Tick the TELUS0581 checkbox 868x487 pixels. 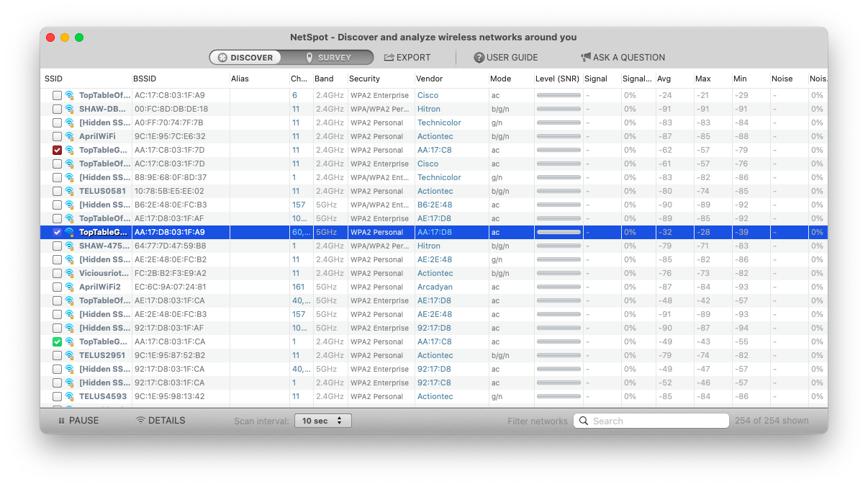(x=57, y=191)
